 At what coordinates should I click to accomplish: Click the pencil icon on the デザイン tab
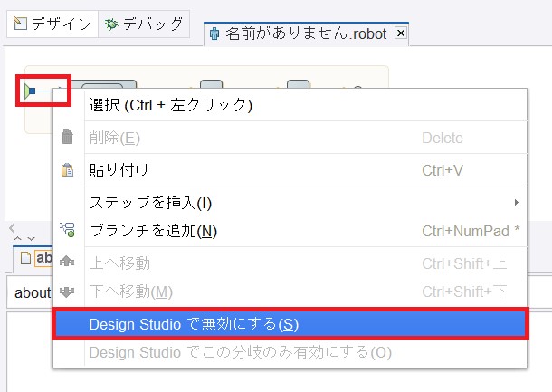[20, 24]
